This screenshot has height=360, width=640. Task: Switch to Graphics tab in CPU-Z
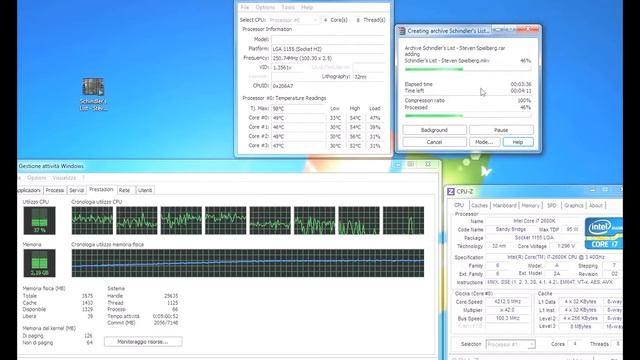[573, 206]
